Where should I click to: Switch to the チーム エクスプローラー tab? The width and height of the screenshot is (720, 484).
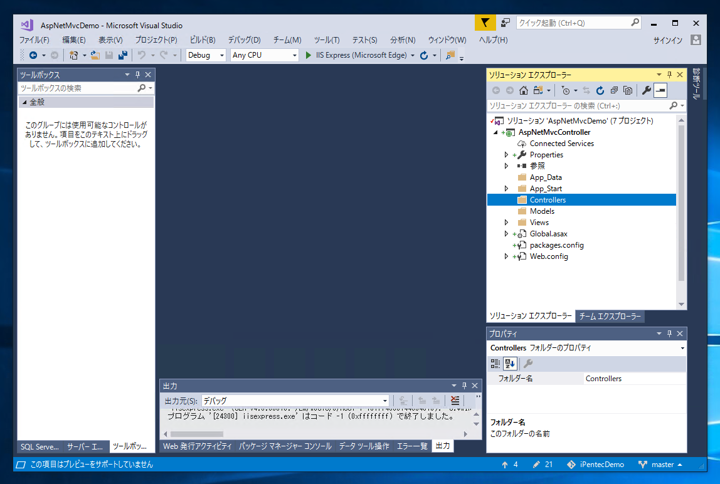[x=609, y=316]
